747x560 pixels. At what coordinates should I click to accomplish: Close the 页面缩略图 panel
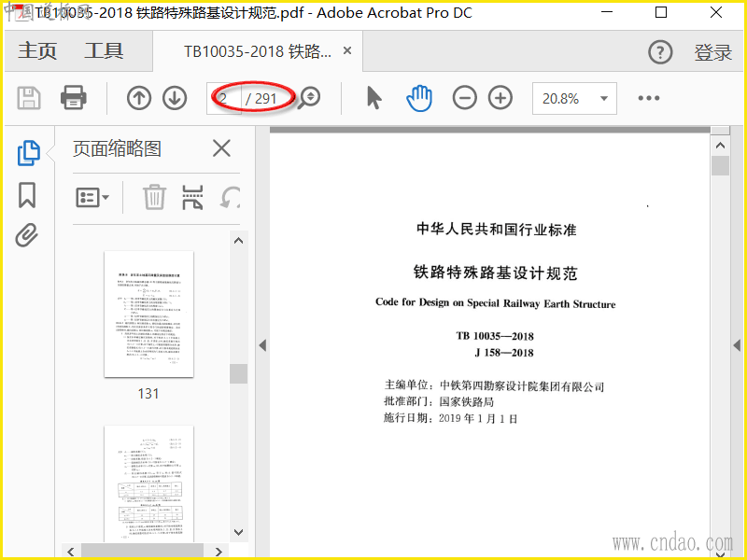tap(221, 148)
